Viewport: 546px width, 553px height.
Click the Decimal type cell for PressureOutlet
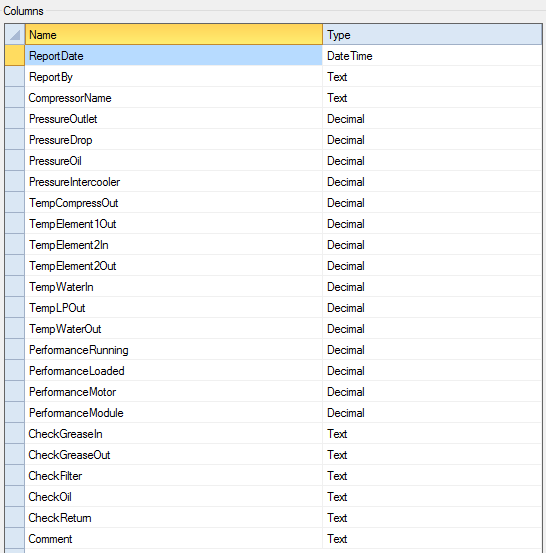pyautogui.click(x=432, y=118)
